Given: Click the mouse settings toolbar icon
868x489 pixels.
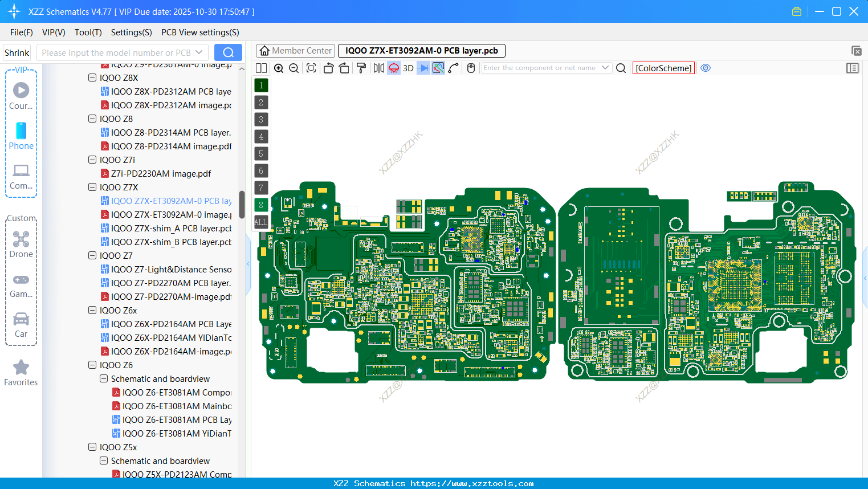Looking at the screenshot, I should click(470, 68).
